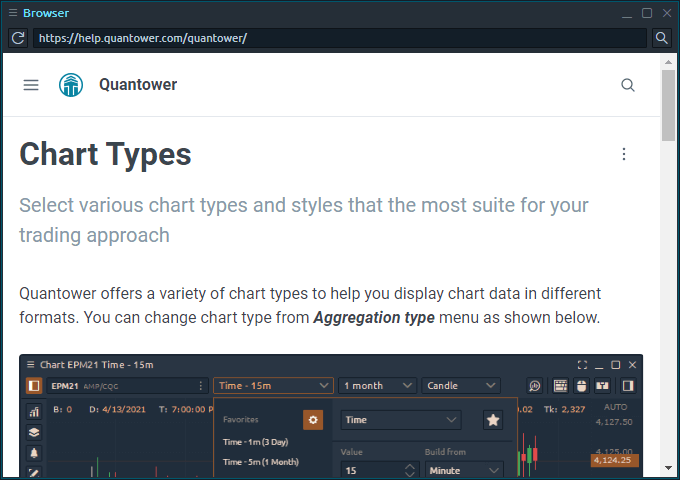Click the browser URL address field

coord(340,38)
